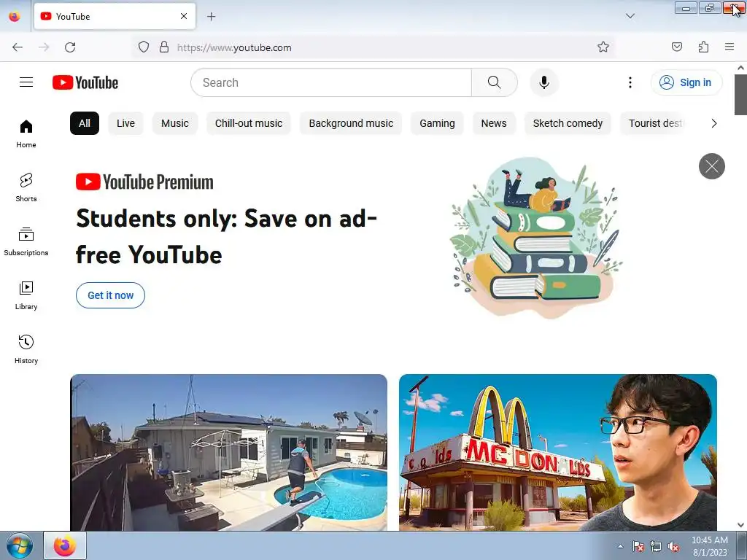
Task: Click the scrollbar down arrow
Action: (x=740, y=525)
